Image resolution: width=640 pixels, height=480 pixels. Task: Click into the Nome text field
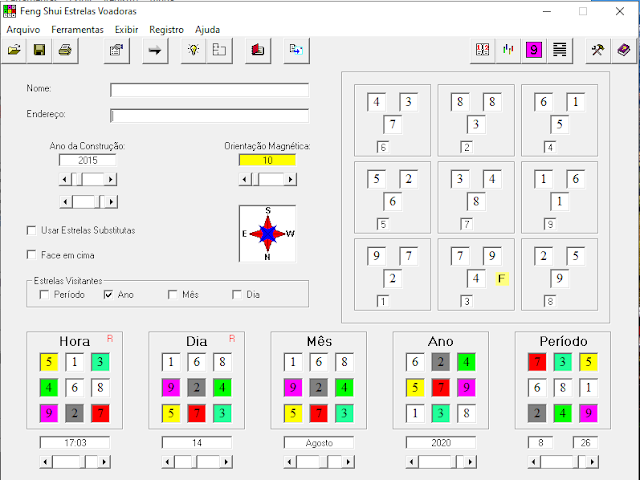tap(209, 90)
